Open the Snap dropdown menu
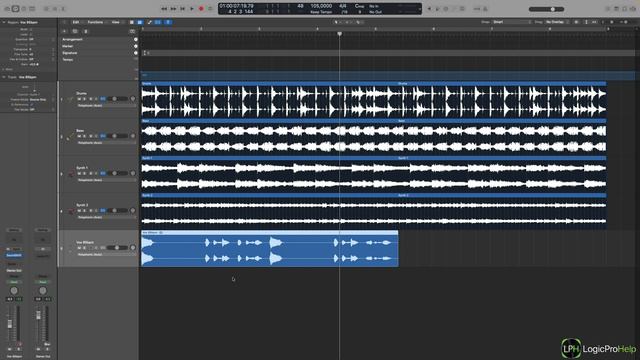Image resolution: width=640 pixels, height=360 pixels. [x=512, y=22]
